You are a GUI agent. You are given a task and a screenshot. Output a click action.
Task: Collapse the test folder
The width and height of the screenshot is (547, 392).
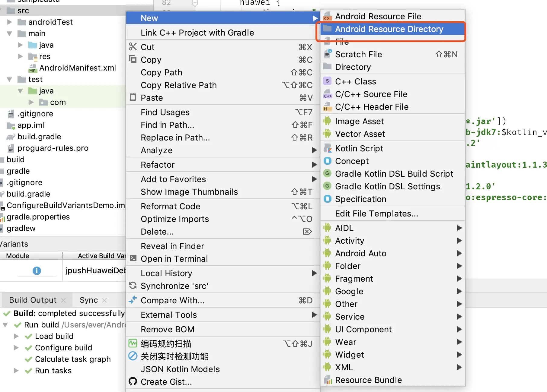[10, 79]
